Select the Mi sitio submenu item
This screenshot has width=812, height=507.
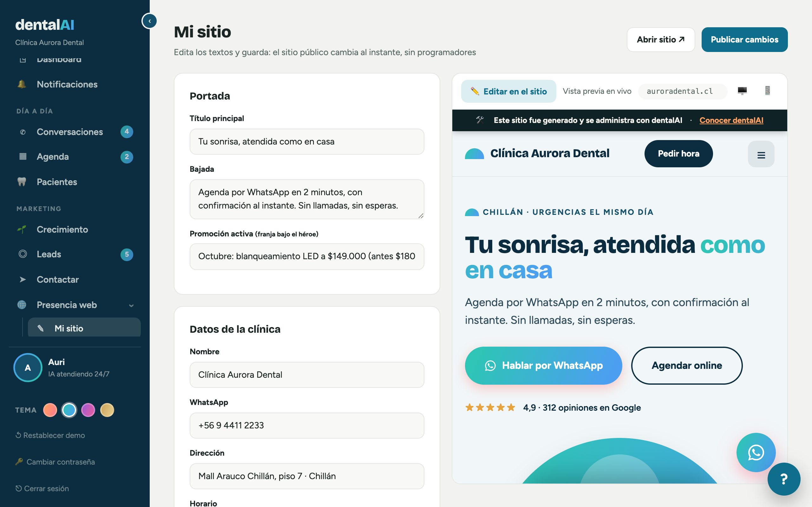tap(84, 328)
